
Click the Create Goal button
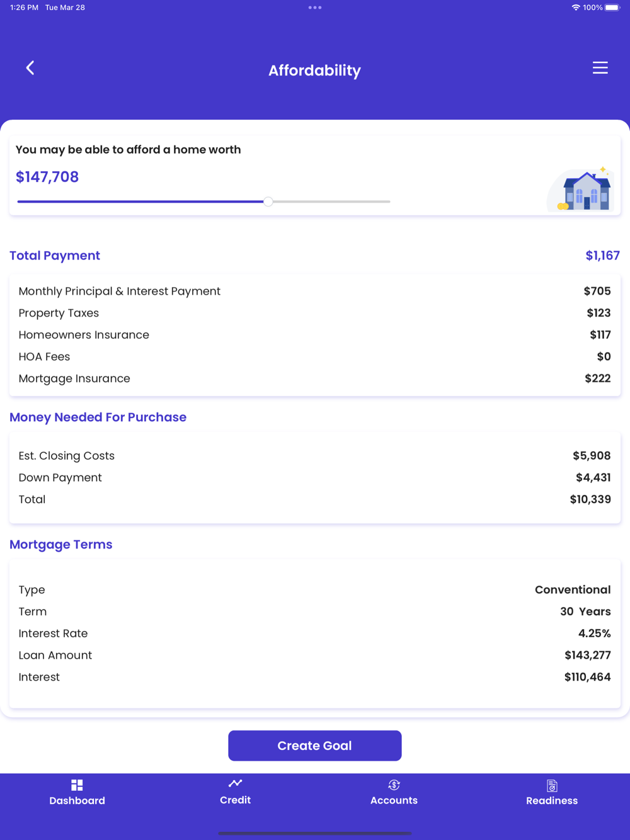tap(315, 746)
